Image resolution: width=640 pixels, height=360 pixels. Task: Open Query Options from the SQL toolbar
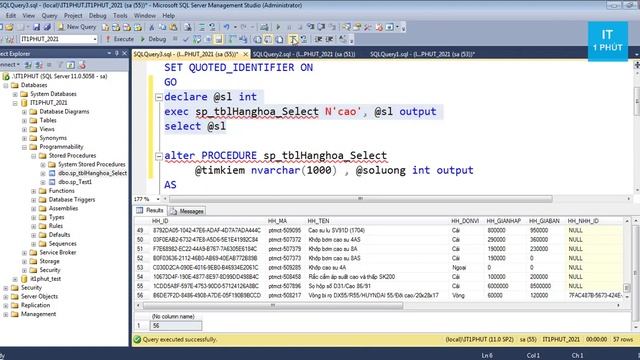pyautogui.click(x=208, y=39)
